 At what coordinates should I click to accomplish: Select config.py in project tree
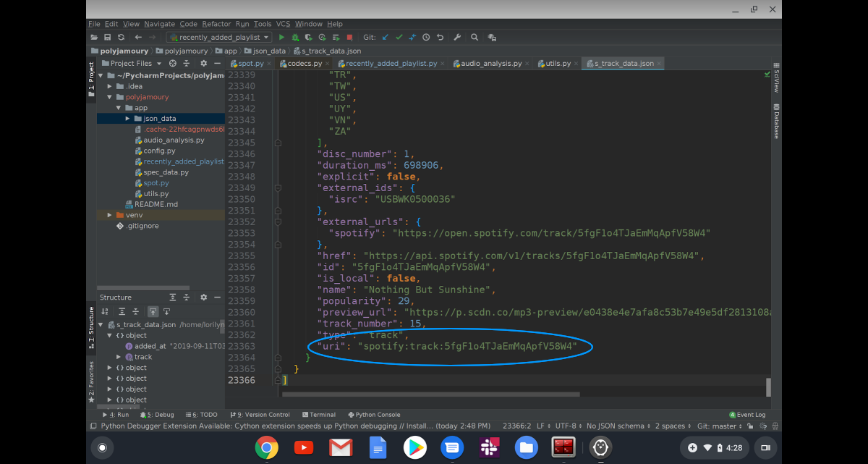point(160,151)
